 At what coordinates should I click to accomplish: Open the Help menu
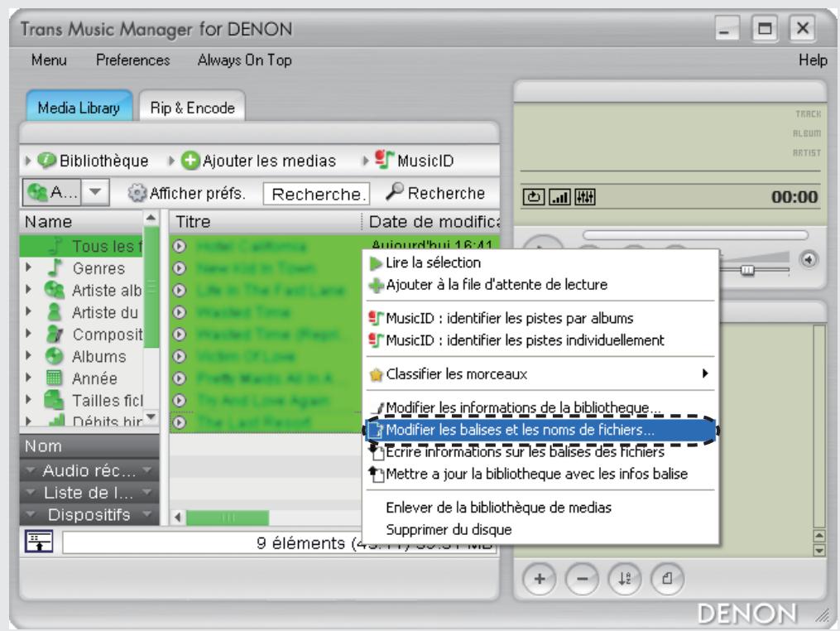tap(813, 60)
